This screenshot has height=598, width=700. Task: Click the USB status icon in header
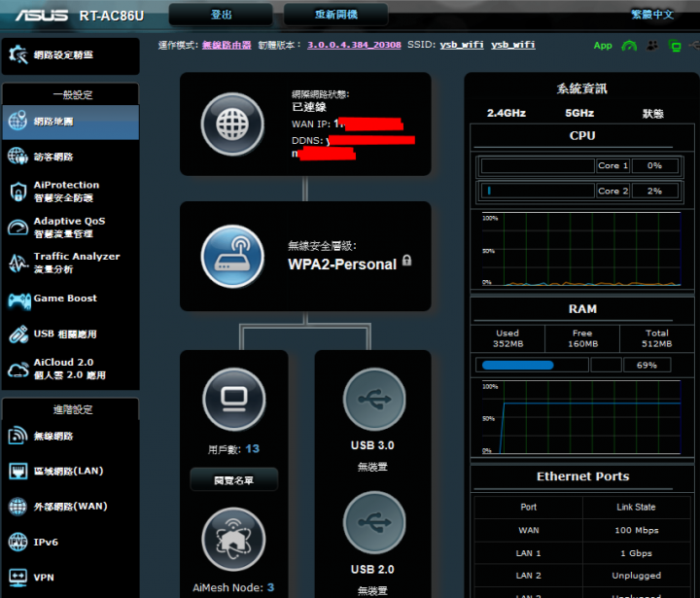(x=694, y=45)
